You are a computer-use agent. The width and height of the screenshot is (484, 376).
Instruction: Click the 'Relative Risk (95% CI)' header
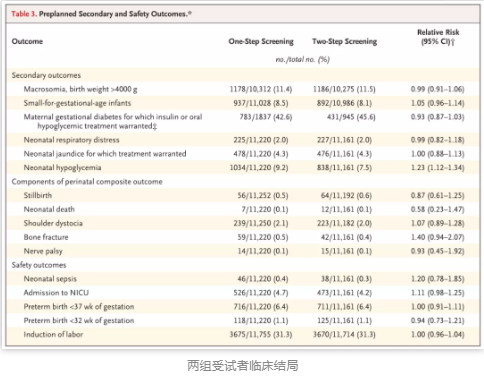pyautogui.click(x=438, y=37)
